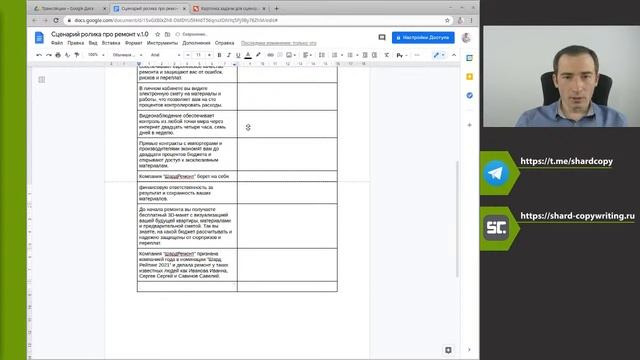Click document title Сценарий ролика про ремонт

[x=100, y=34]
